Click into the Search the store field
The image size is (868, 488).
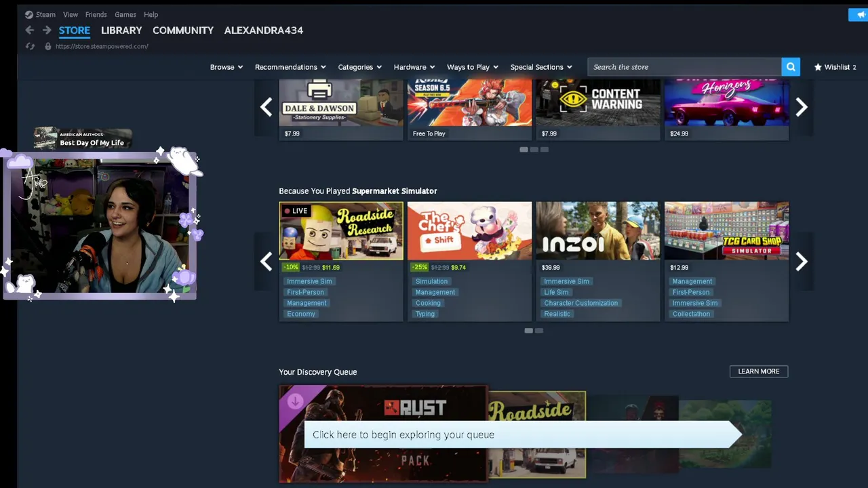click(x=684, y=66)
